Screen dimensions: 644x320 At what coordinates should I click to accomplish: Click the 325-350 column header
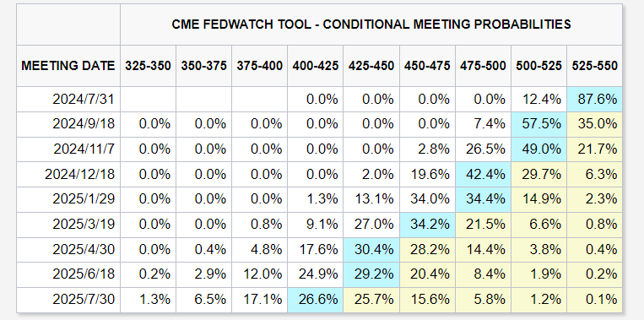tap(148, 66)
